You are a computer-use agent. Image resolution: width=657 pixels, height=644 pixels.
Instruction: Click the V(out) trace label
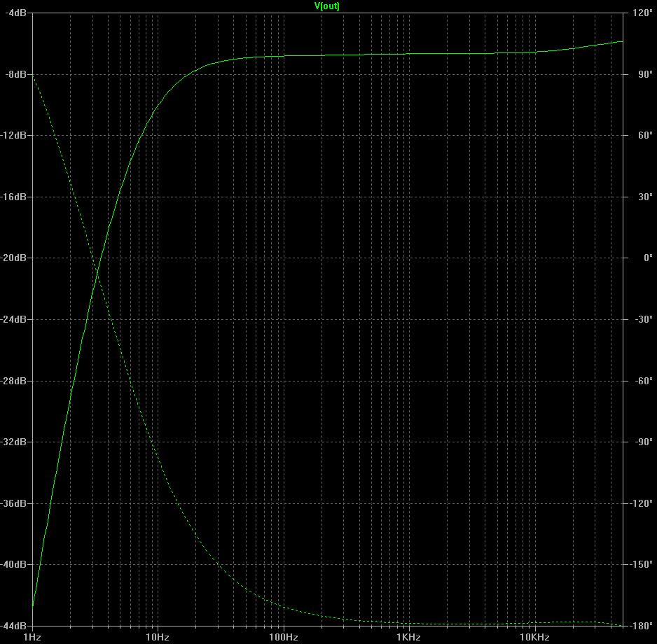[x=327, y=6]
